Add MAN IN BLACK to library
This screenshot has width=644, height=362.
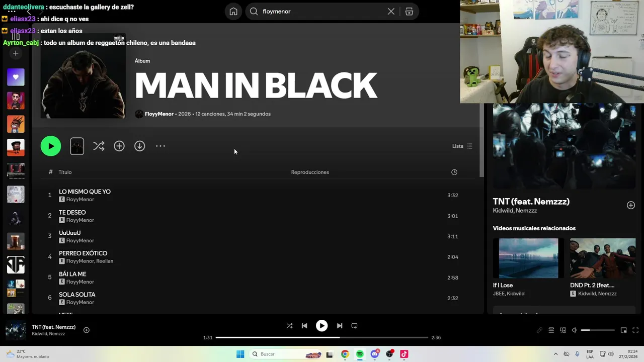pos(119,146)
